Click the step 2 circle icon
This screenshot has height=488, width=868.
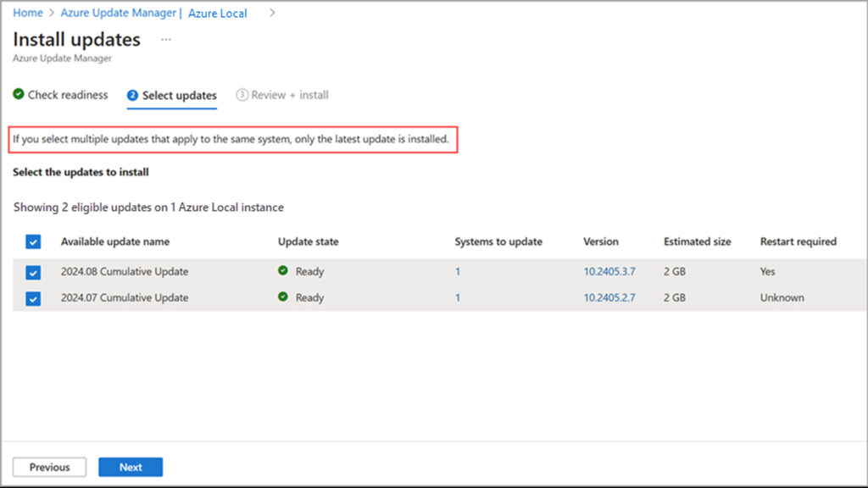click(x=132, y=96)
